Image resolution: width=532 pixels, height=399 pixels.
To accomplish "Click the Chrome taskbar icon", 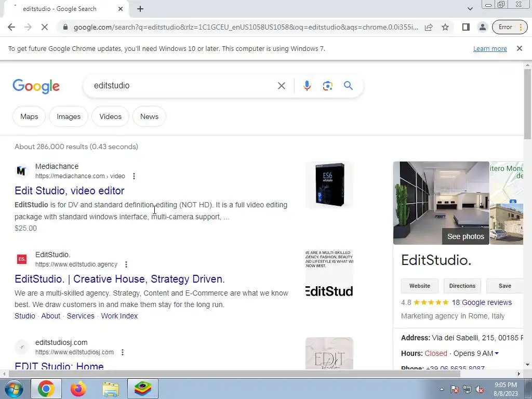I will pos(46,389).
